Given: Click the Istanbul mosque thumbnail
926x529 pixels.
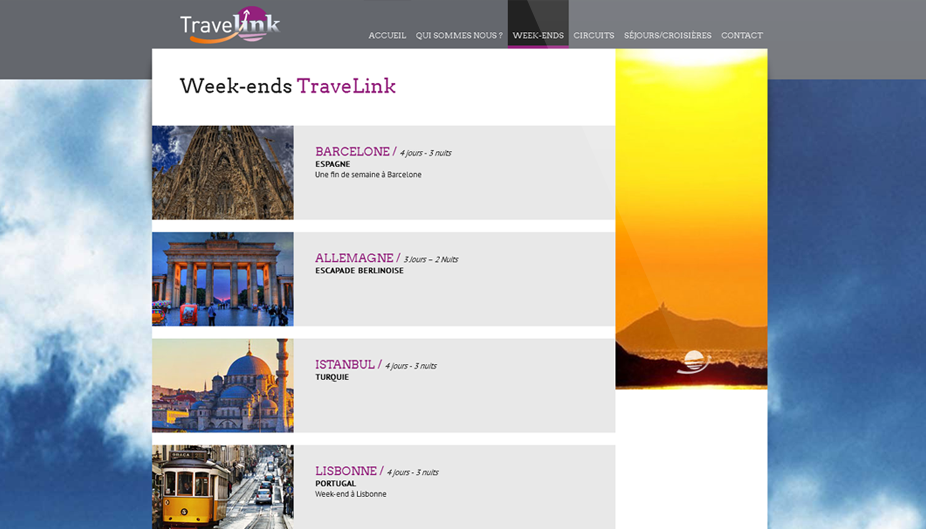Looking at the screenshot, I should (x=223, y=385).
